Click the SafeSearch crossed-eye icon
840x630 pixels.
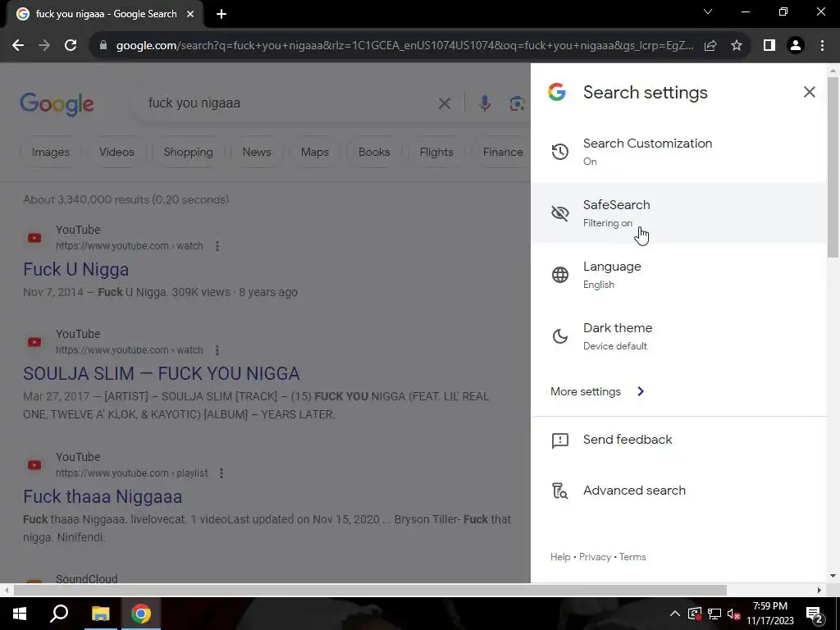[x=559, y=213]
